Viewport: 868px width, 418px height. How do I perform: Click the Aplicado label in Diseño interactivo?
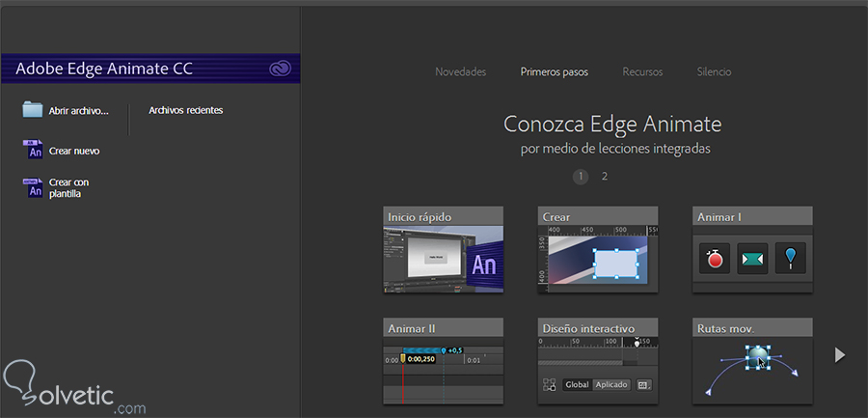click(x=611, y=384)
